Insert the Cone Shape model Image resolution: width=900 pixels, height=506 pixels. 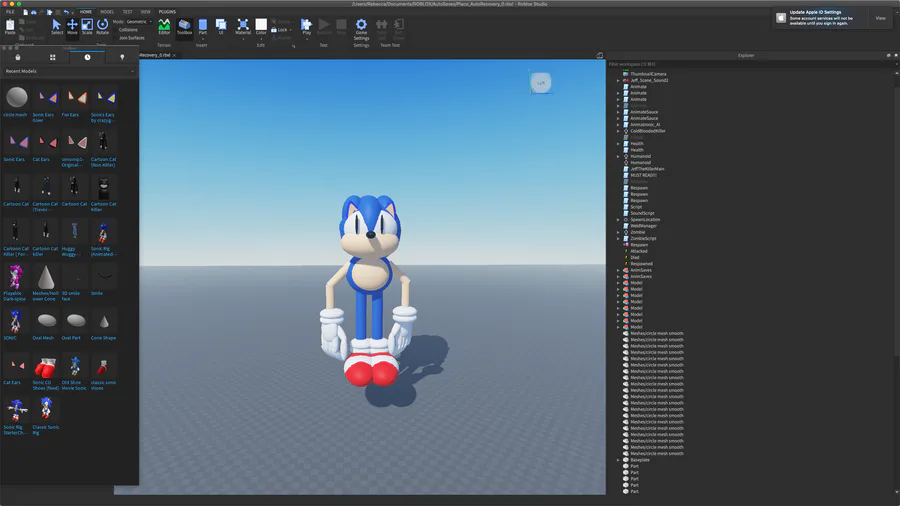(x=104, y=325)
